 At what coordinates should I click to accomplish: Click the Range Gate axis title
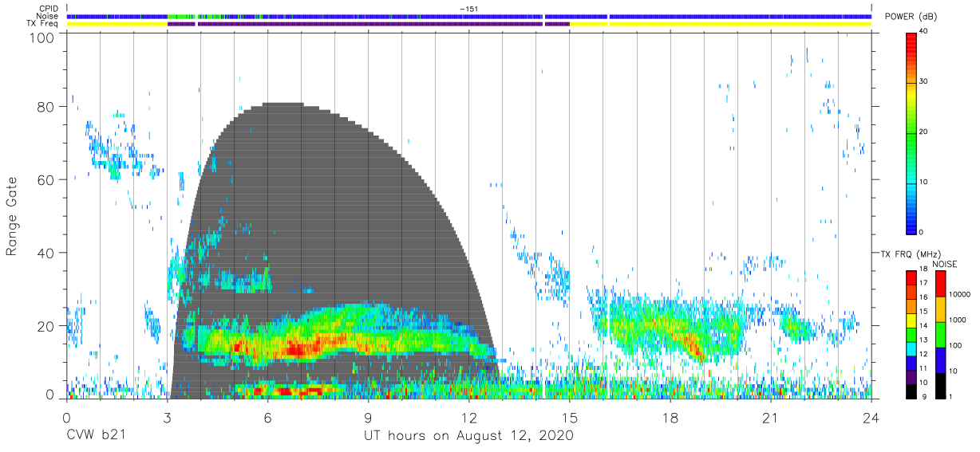(13, 217)
